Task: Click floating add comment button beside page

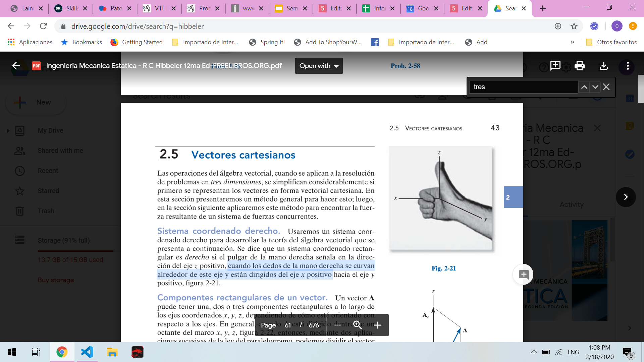Action: pyautogui.click(x=523, y=275)
